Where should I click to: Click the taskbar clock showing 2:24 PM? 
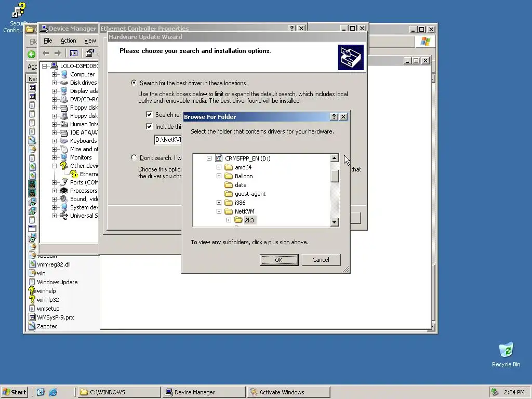click(514, 392)
